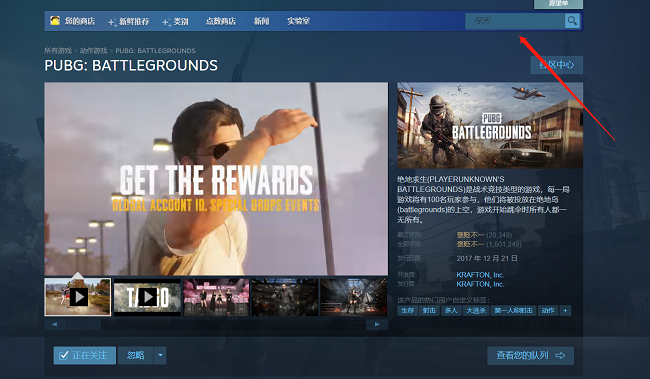
Task: Open 查看您的队列 button
Action: pos(531,355)
